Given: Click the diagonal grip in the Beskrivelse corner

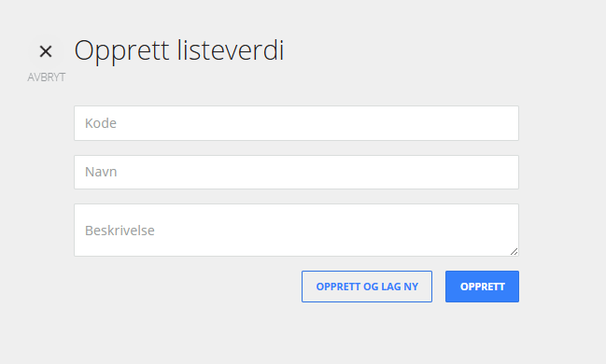Looking at the screenshot, I should (514, 252).
